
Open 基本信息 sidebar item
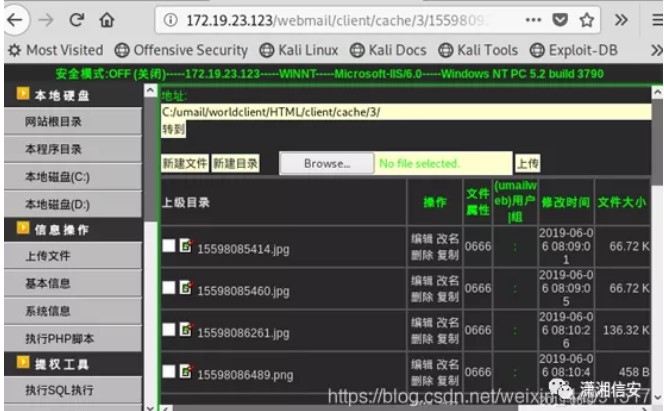73,283
